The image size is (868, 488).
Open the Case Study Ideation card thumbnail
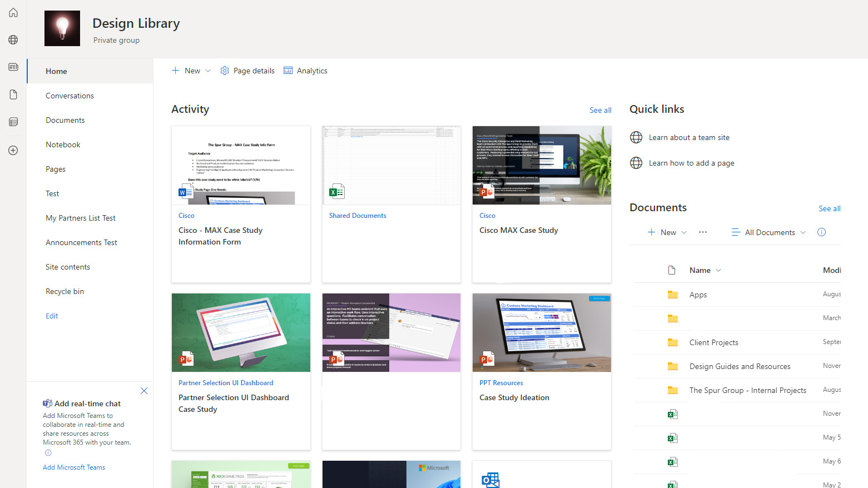pyautogui.click(x=542, y=332)
